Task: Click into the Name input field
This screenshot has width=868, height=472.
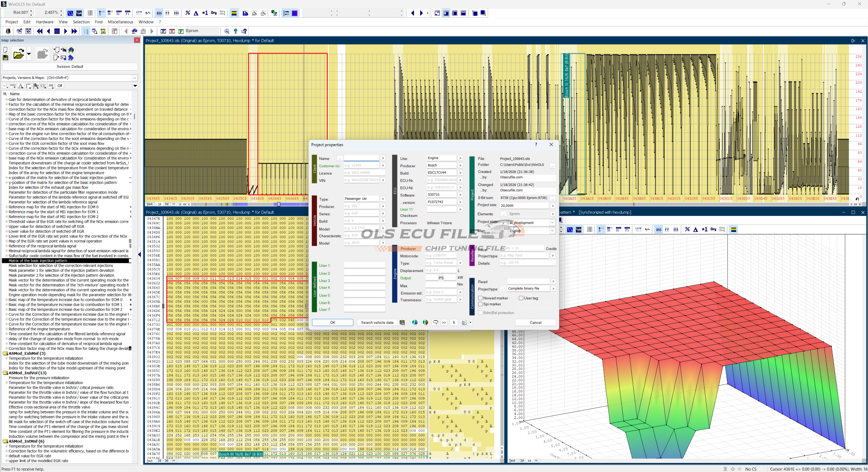Action: (361, 158)
